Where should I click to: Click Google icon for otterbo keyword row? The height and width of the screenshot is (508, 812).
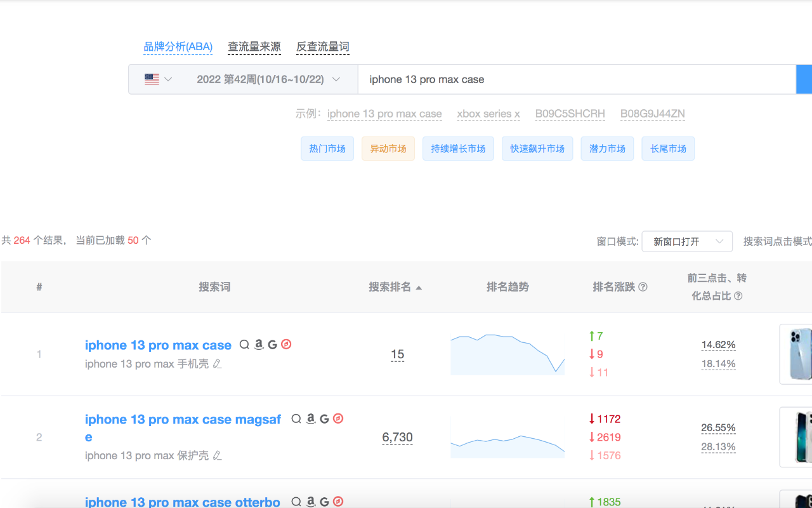coord(324,502)
